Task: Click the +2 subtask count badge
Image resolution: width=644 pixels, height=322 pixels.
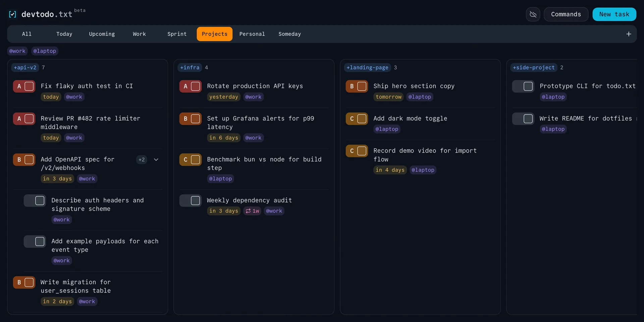Action: pyautogui.click(x=142, y=160)
